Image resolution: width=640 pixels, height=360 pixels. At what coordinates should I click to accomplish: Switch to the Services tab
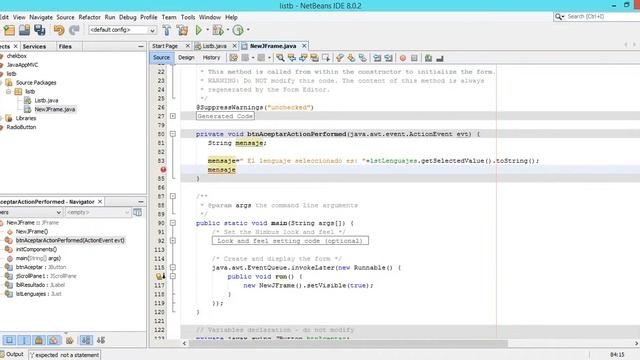(x=34, y=47)
